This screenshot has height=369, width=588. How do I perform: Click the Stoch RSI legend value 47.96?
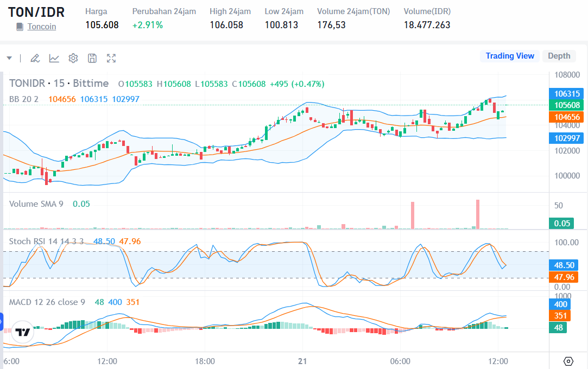(130, 241)
